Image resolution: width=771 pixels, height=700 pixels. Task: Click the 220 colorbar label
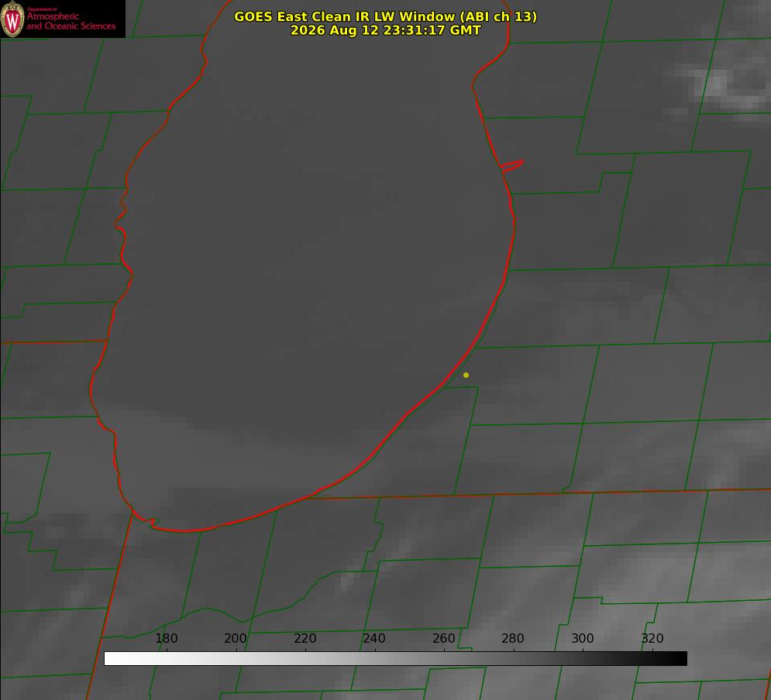click(305, 638)
